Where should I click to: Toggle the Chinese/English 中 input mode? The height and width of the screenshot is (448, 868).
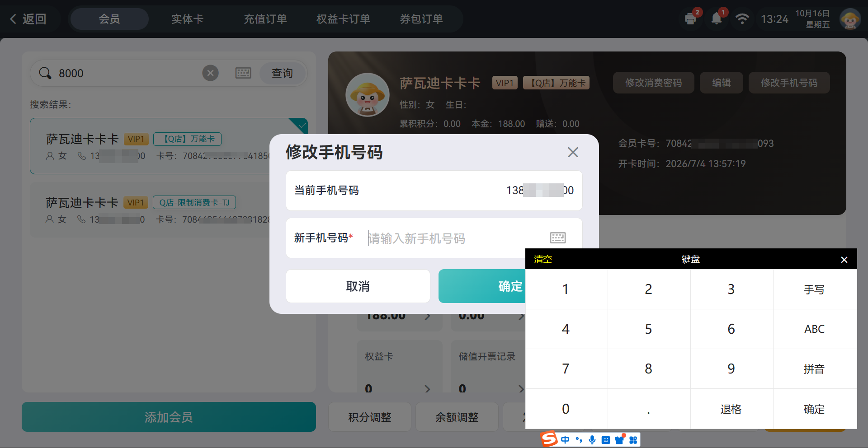[565, 440]
